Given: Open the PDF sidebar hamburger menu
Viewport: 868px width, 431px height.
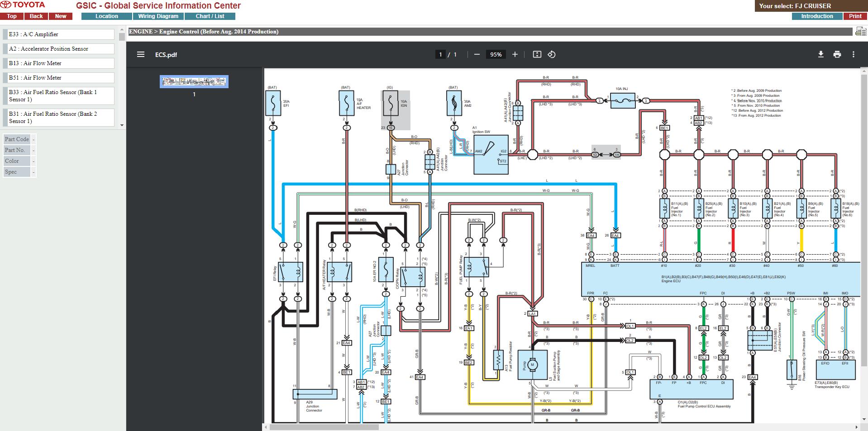Looking at the screenshot, I should click(x=141, y=54).
